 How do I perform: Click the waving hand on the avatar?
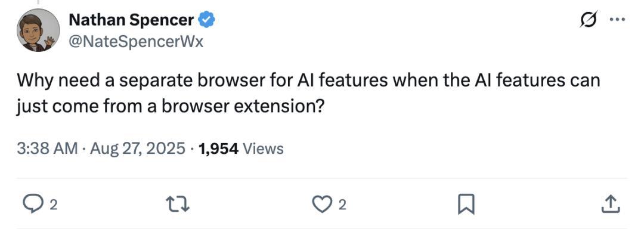click(49, 41)
